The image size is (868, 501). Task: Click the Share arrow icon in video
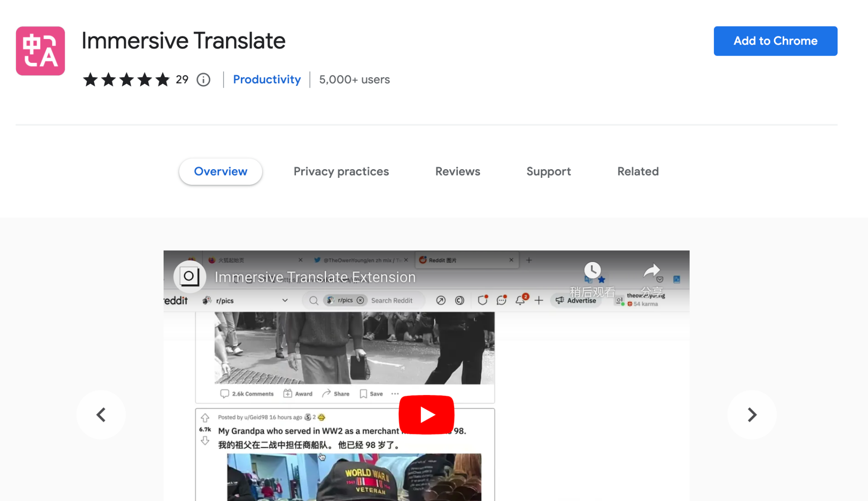(651, 271)
